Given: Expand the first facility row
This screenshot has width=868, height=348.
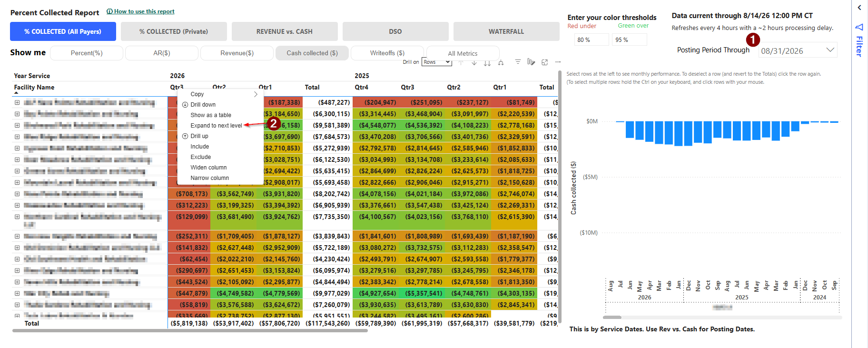Looking at the screenshot, I should [17, 102].
